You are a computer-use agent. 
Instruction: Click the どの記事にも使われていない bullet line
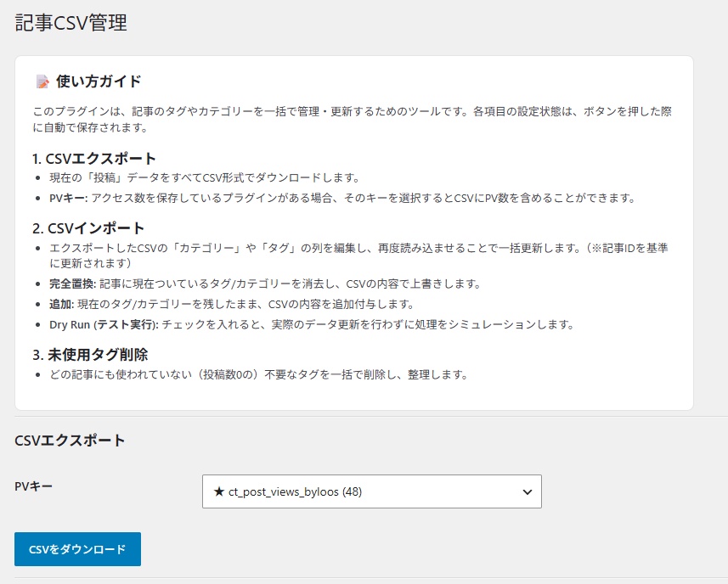(258, 374)
